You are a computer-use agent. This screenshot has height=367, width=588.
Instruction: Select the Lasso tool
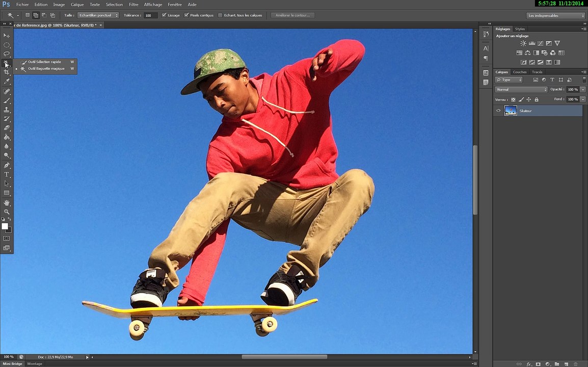[7, 54]
